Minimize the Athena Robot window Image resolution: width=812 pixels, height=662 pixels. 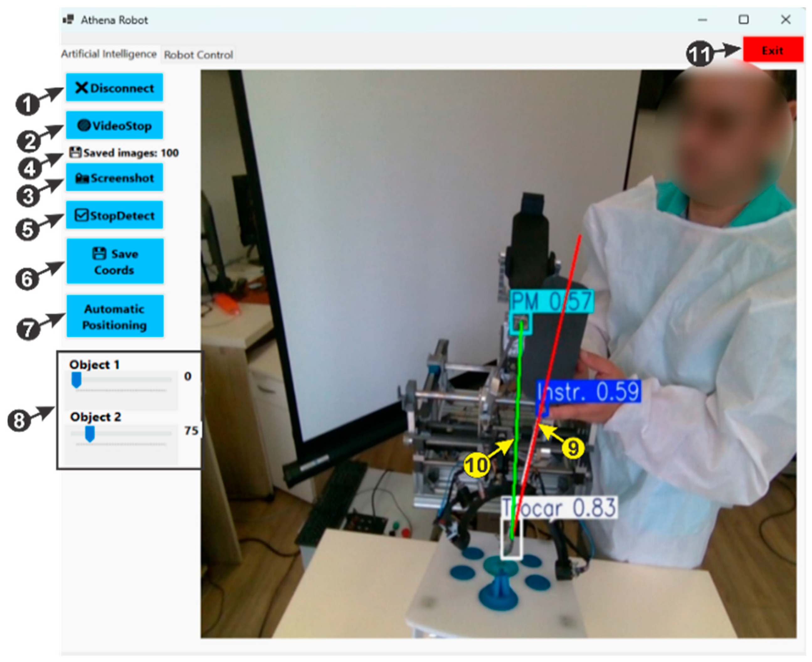(703, 20)
